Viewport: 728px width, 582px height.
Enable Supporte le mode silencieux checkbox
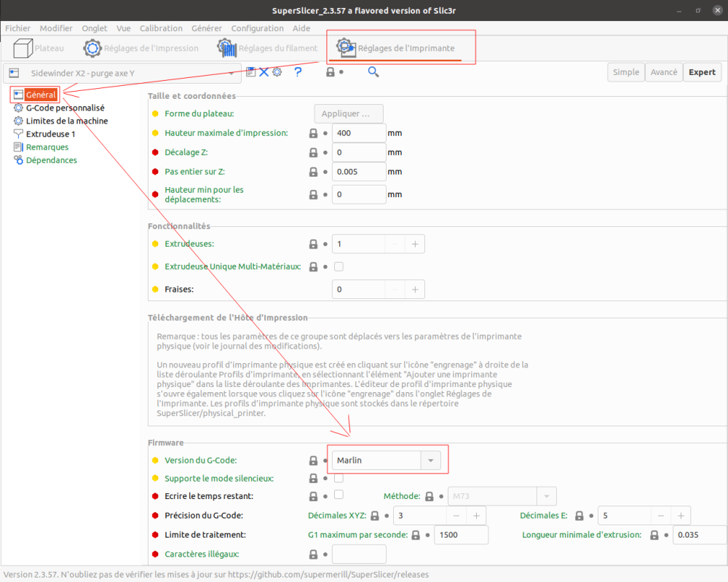coord(339,478)
